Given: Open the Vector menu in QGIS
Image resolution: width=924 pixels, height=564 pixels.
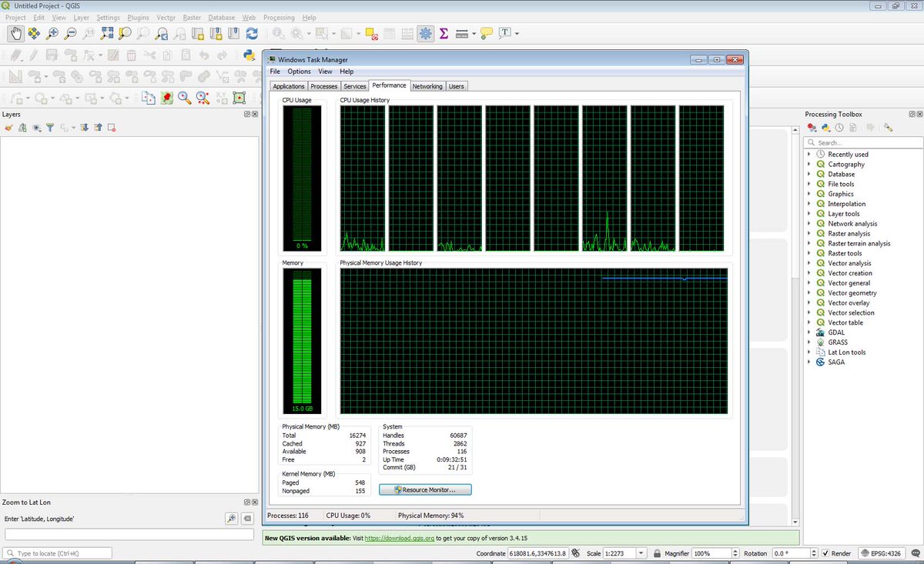Looking at the screenshot, I should point(166,17).
